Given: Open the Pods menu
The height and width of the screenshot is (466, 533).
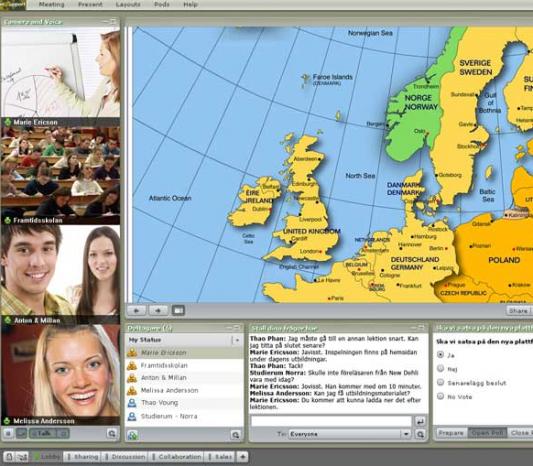Looking at the screenshot, I should pos(162,4).
